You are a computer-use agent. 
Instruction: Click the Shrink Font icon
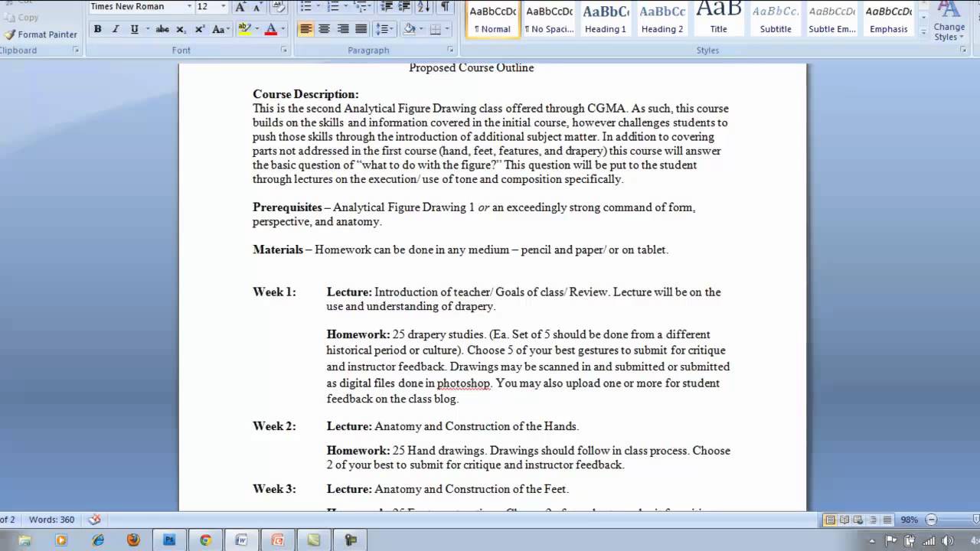click(x=258, y=7)
